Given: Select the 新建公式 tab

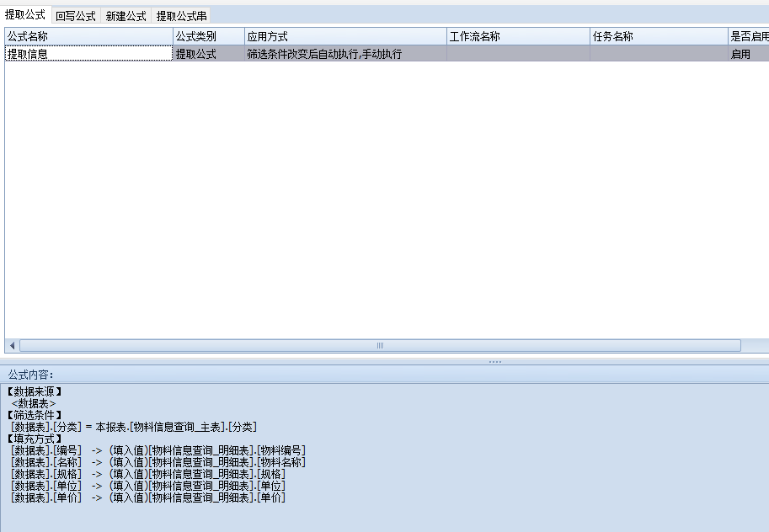Looking at the screenshot, I should pyautogui.click(x=125, y=16).
